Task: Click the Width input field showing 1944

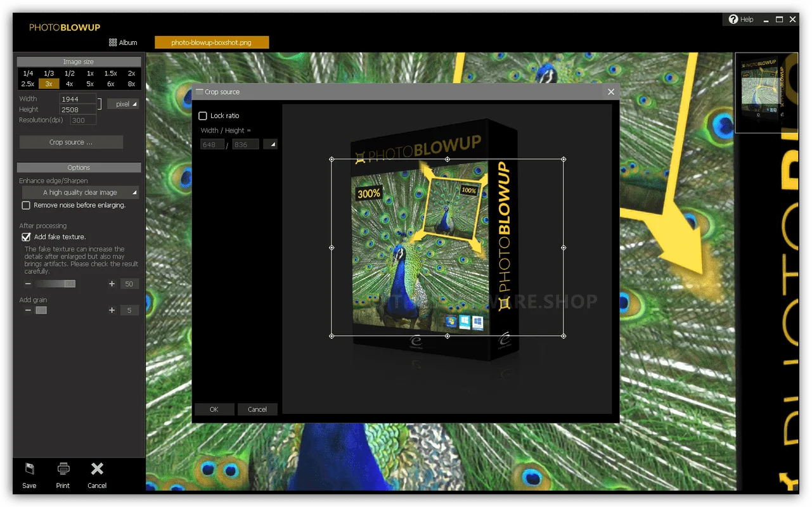Action: [x=77, y=99]
